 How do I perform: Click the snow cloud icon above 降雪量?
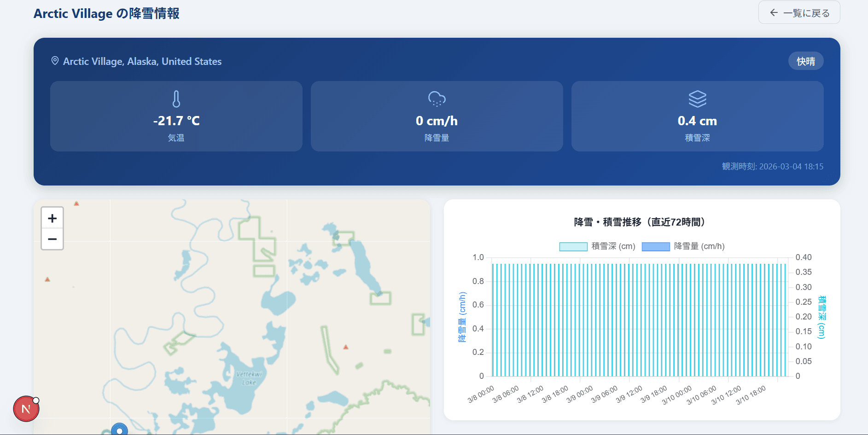pos(437,99)
